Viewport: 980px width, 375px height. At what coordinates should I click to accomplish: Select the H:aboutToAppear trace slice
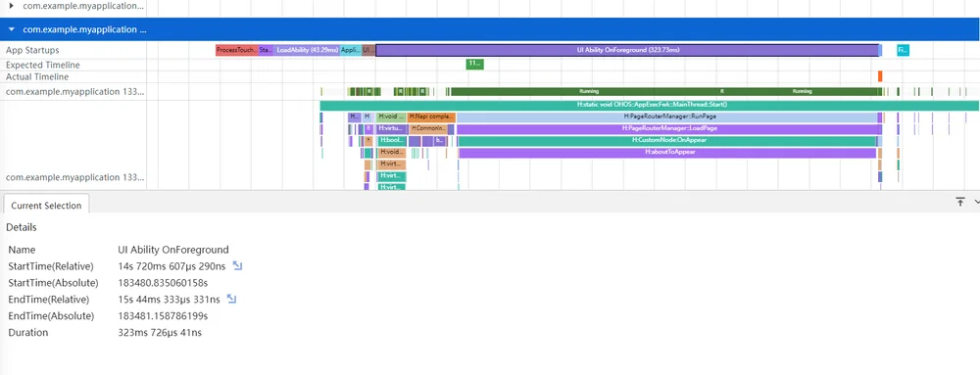[667, 152]
